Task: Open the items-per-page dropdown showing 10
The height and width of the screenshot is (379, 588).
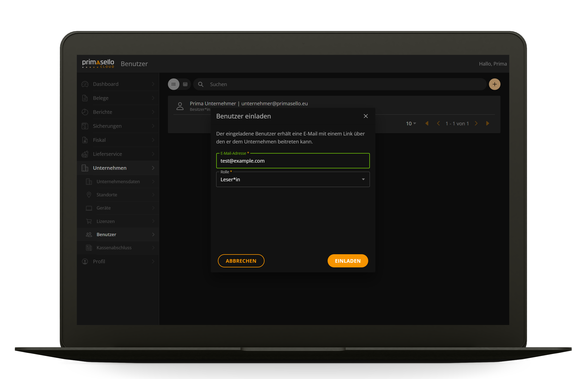Action: tap(410, 123)
